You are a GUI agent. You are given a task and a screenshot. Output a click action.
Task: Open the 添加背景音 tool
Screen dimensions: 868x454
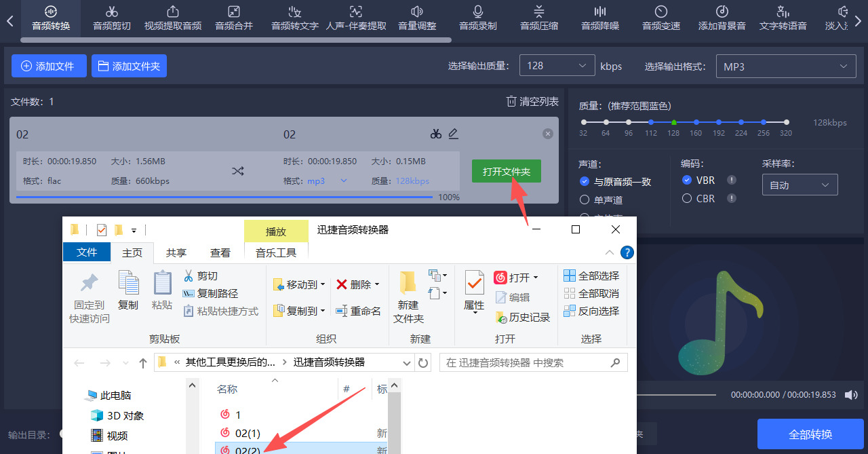tap(722, 18)
